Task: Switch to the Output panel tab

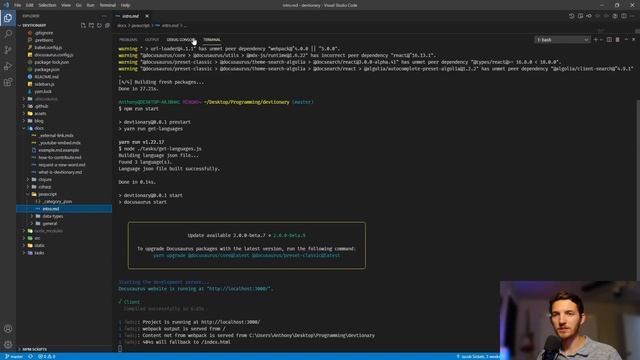Action: [152, 40]
